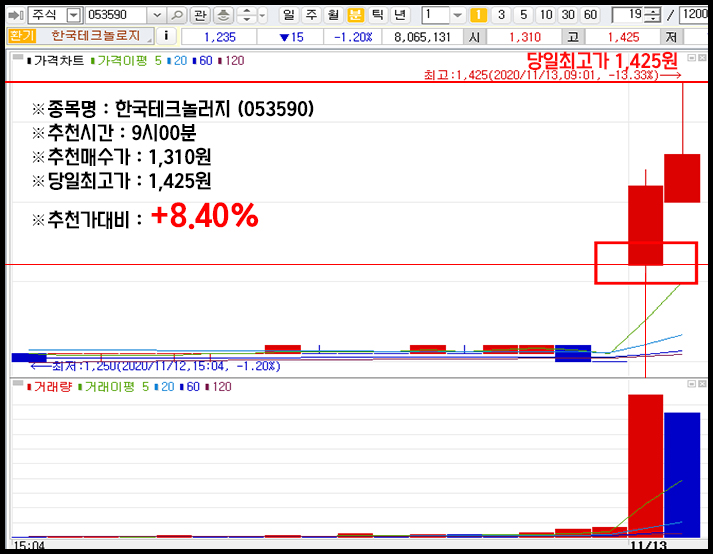Click the 60 volume moving-average legend
The width and height of the screenshot is (713, 554).
tap(190, 387)
